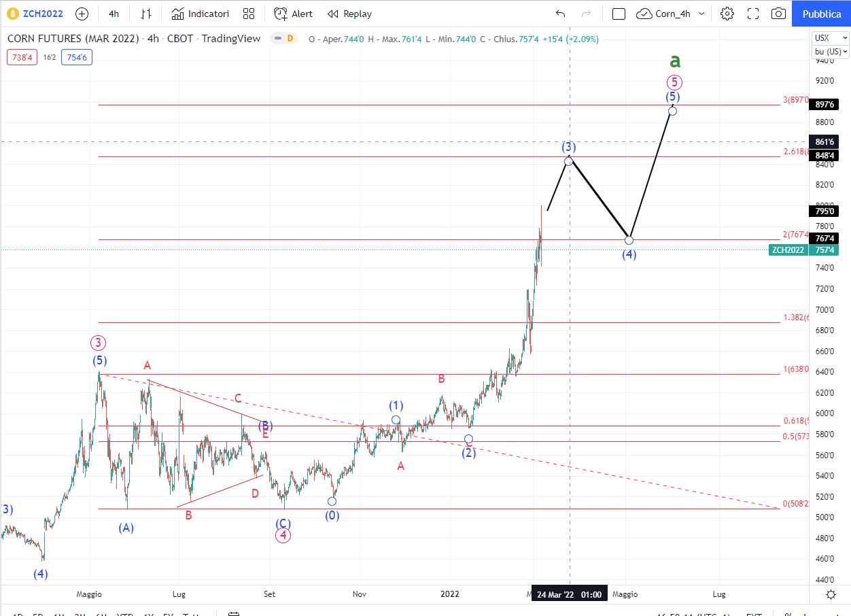Select the anchor circle above blue (2)
The image size is (851, 616).
(468, 439)
